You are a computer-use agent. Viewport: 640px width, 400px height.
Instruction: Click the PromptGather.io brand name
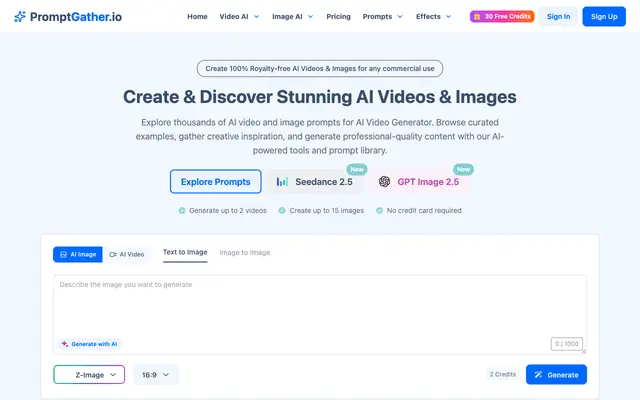point(76,17)
